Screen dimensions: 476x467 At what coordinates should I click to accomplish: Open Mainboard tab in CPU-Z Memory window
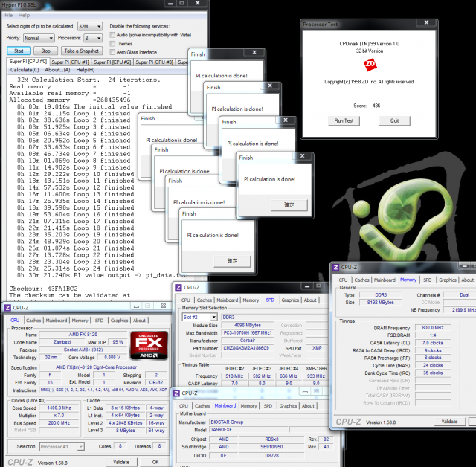click(x=385, y=280)
